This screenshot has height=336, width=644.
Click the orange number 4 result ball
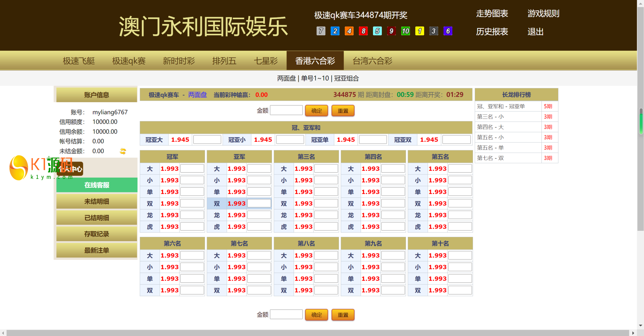tap(349, 31)
